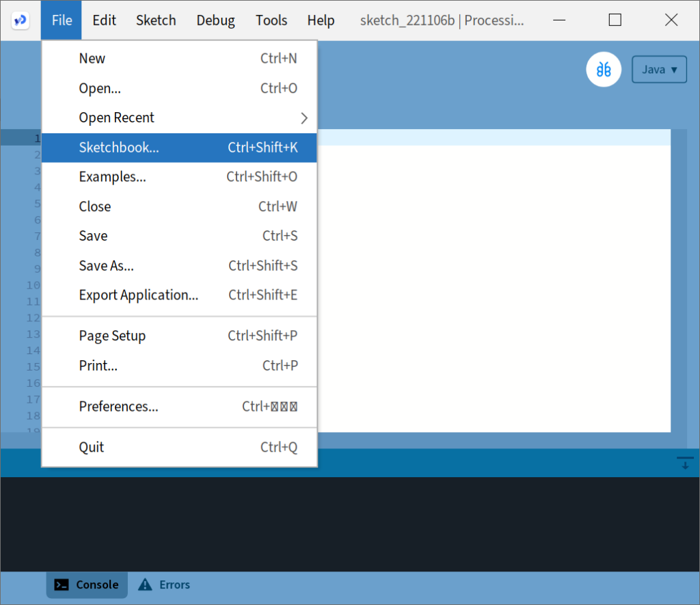Open the Debug menu
This screenshot has width=700, height=605.
[215, 20]
